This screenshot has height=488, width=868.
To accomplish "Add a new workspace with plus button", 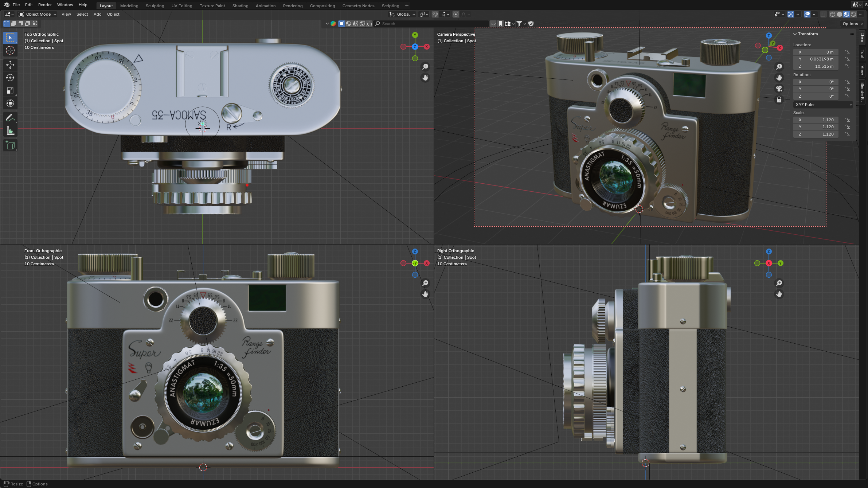I will click(x=407, y=6).
